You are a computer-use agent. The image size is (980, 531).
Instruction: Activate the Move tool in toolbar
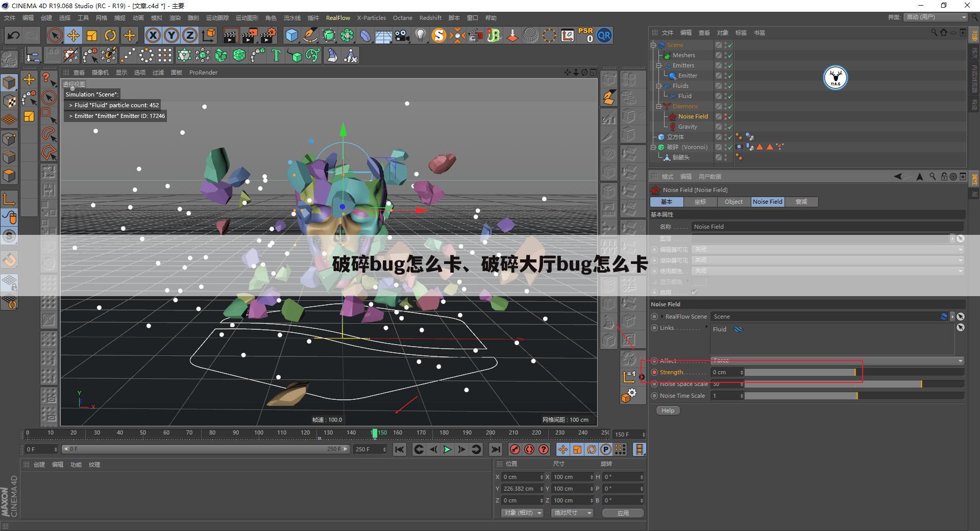pyautogui.click(x=73, y=35)
